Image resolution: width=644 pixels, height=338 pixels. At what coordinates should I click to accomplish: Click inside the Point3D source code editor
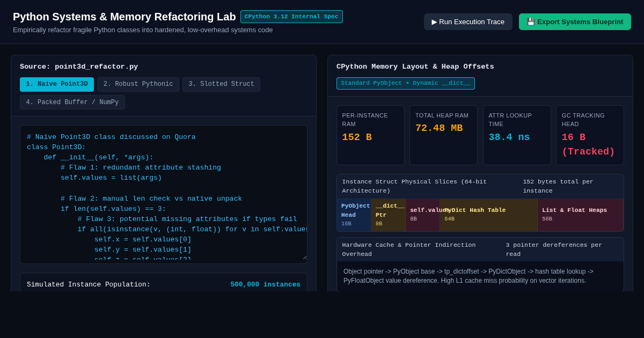pyautogui.click(x=164, y=194)
